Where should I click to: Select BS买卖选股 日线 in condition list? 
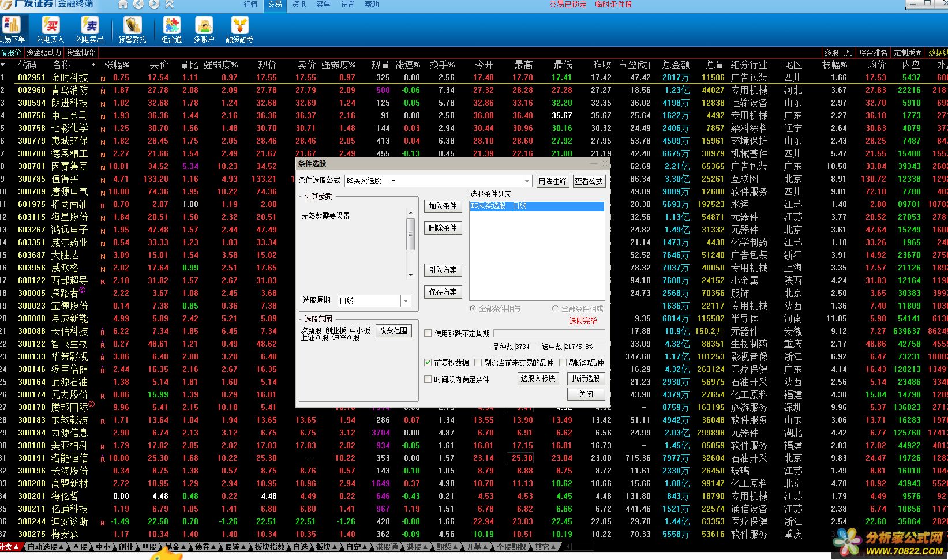tap(537, 206)
